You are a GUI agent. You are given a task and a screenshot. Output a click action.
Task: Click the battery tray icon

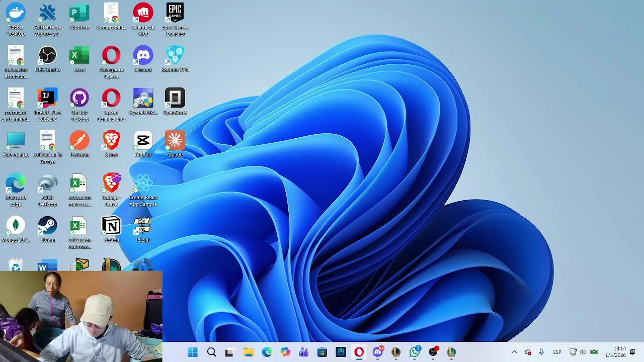[594, 352]
